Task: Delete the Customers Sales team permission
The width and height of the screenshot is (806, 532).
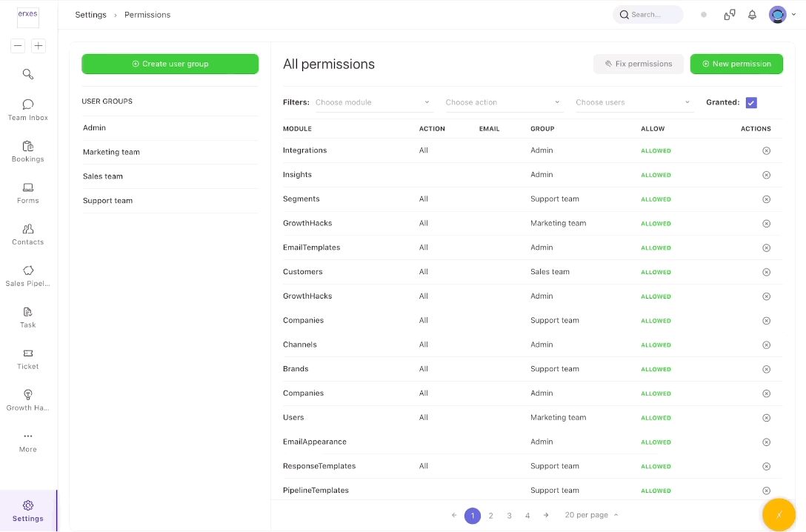Action: point(766,272)
